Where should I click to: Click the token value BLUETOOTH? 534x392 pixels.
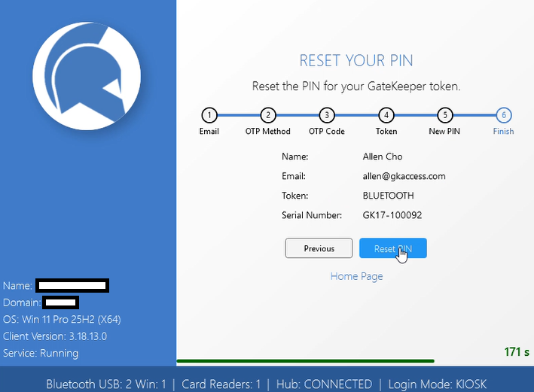(388, 196)
